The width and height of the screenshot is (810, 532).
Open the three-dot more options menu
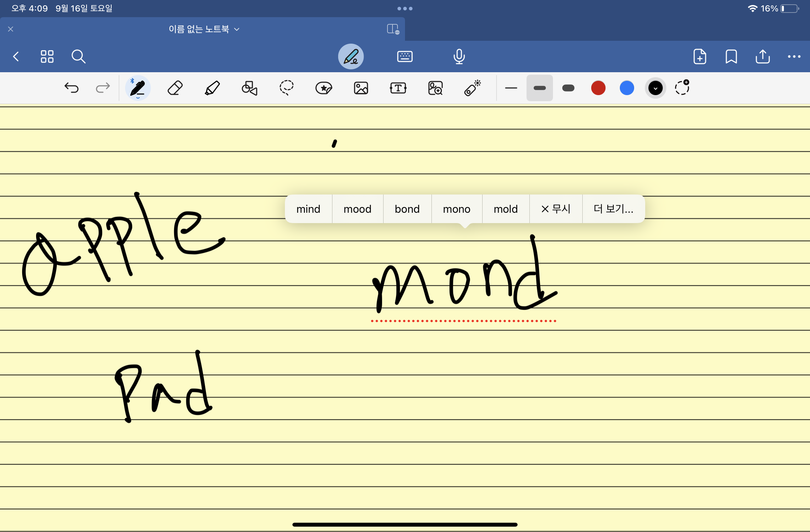[794, 56]
